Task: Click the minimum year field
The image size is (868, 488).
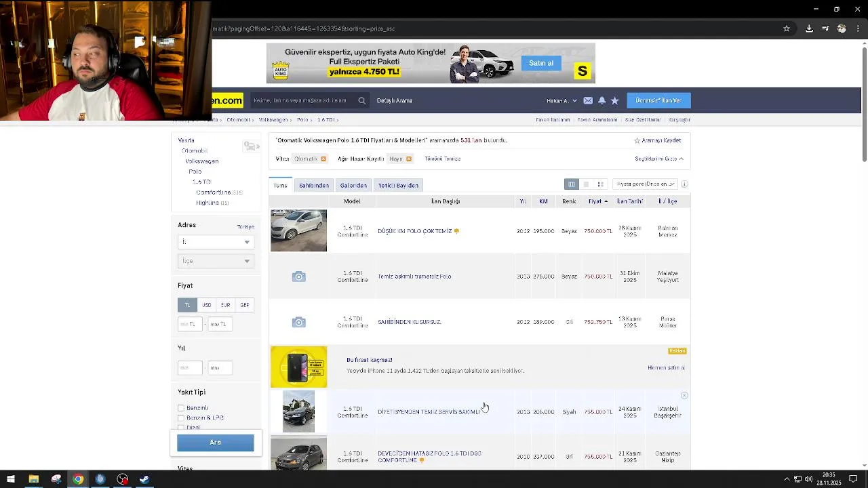Action: 190,368
